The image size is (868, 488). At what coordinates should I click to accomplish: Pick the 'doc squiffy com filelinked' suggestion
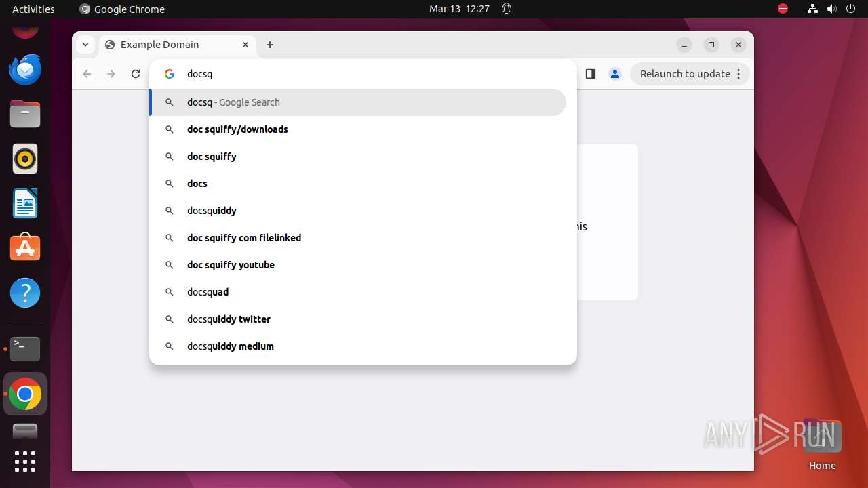(x=358, y=238)
